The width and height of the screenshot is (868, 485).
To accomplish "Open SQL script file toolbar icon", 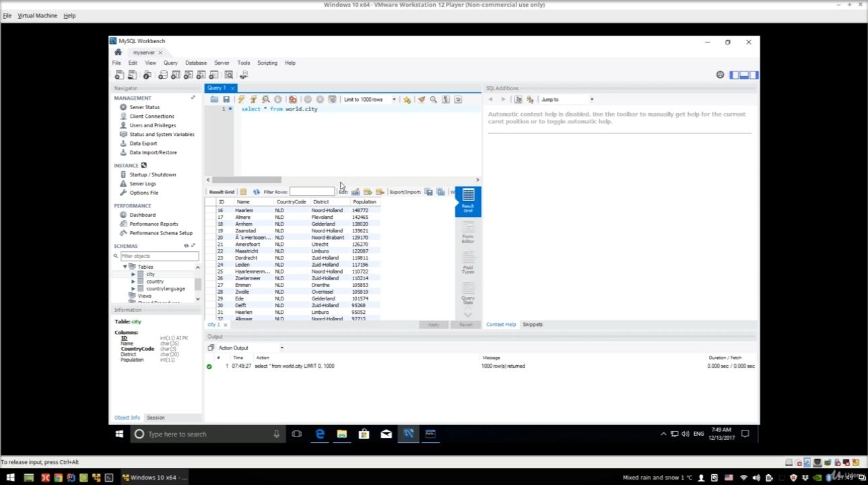I will pyautogui.click(x=132, y=75).
